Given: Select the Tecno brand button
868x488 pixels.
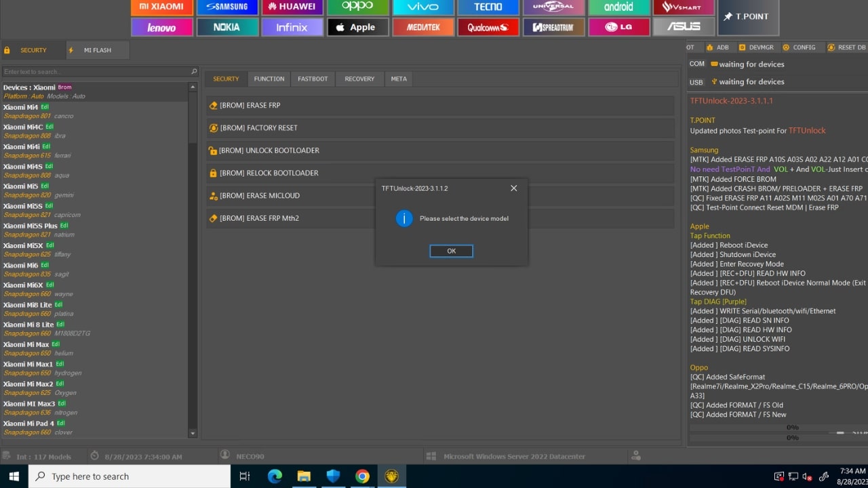Looking at the screenshot, I should (x=488, y=7).
